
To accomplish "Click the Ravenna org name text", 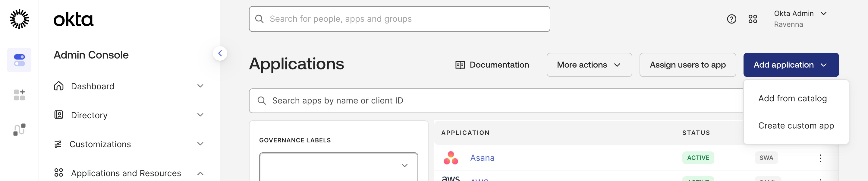I will point(788,25).
